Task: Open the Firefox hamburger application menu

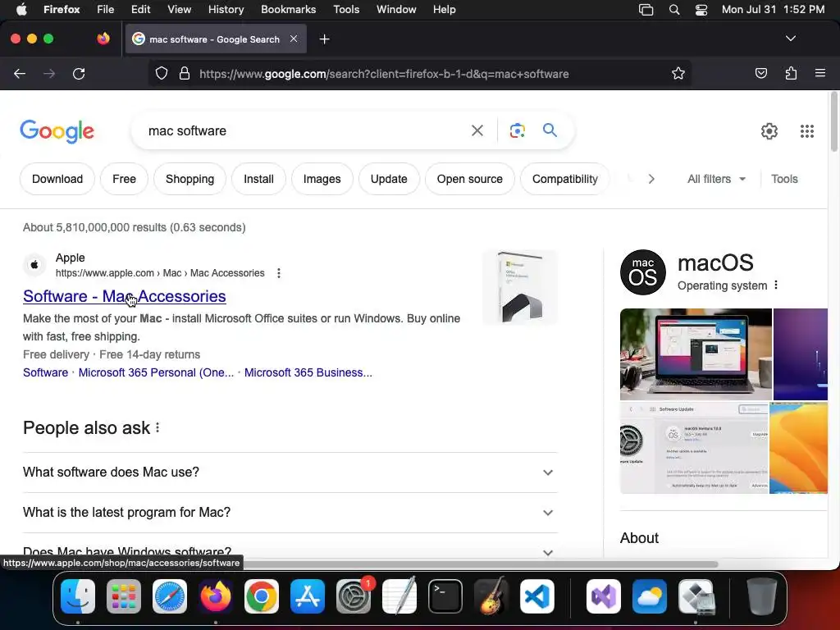Action: 819,73
